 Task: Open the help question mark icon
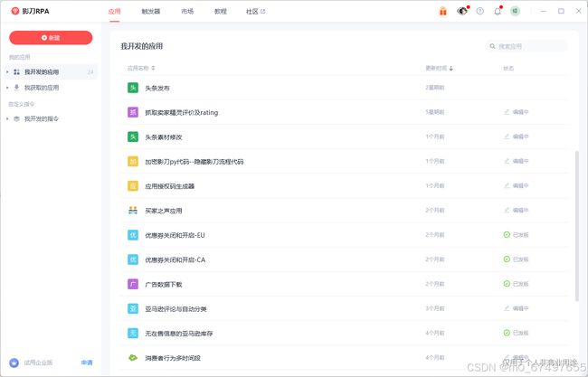480,11
